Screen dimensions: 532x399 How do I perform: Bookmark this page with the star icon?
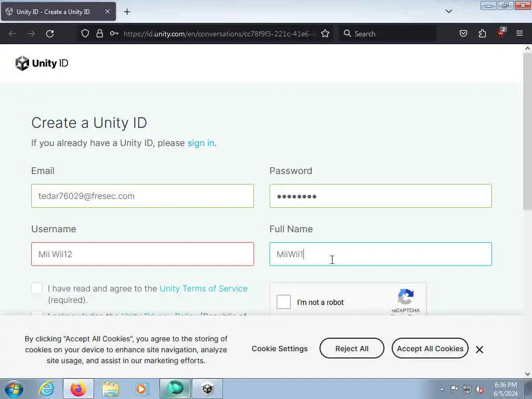(325, 33)
